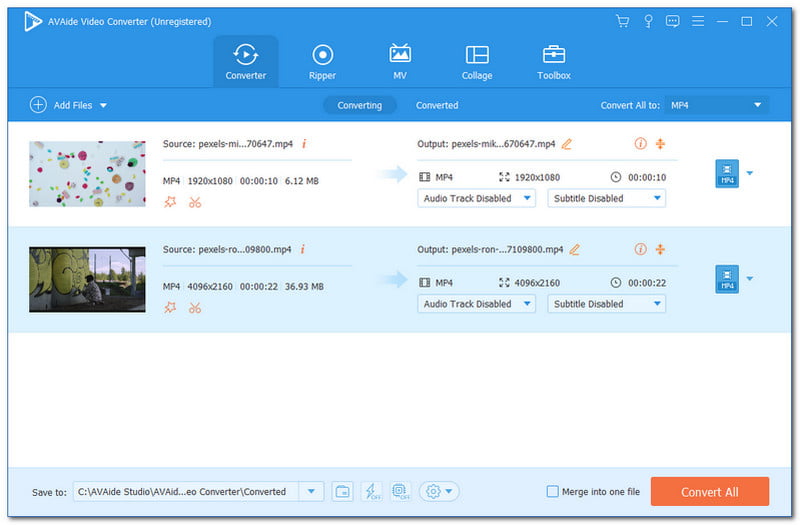The width and height of the screenshot is (800, 525).
Task: Rename output pexels-mik...670647.mp4 with pencil icon
Action: [566, 144]
